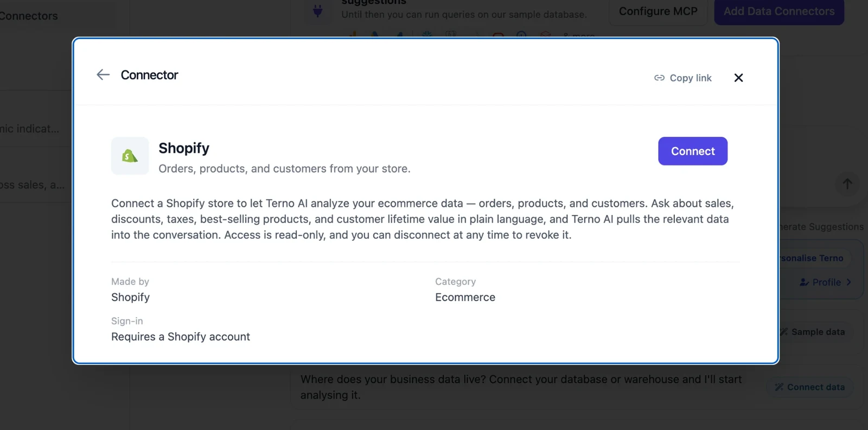Click the Sample data chip in background

(815, 332)
